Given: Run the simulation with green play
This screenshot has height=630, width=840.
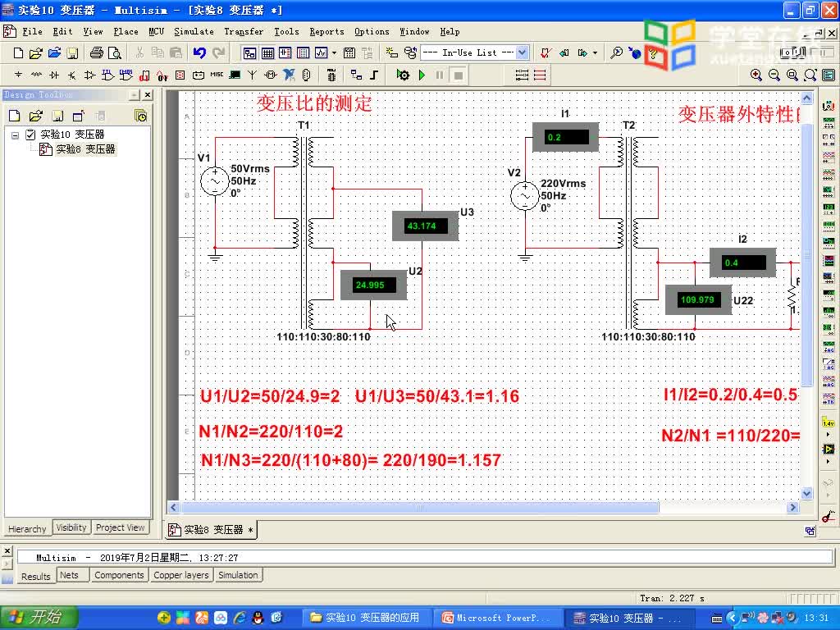Looking at the screenshot, I should pos(422,75).
